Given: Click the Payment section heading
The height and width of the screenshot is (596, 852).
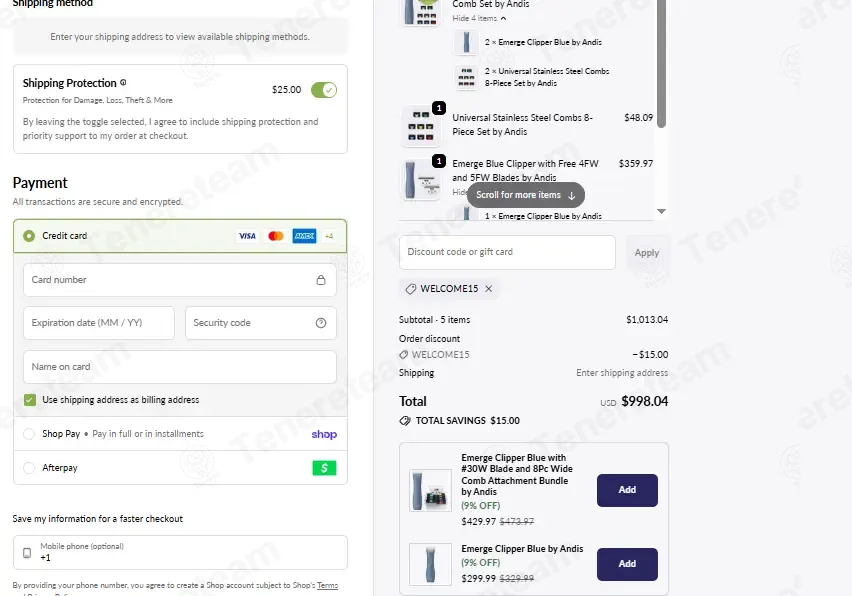Looking at the screenshot, I should 40,183.
